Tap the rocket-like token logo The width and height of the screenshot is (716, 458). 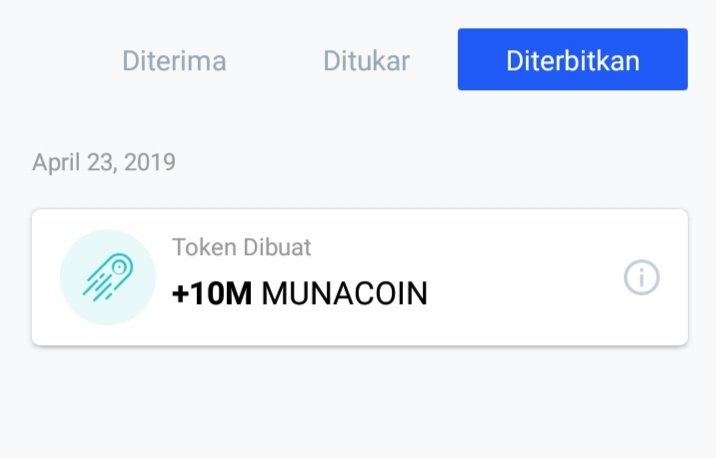[x=108, y=277]
